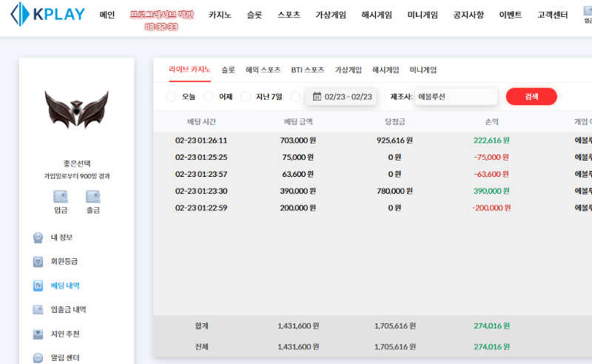Click the bet time 02-23 01:23:30

201,191
